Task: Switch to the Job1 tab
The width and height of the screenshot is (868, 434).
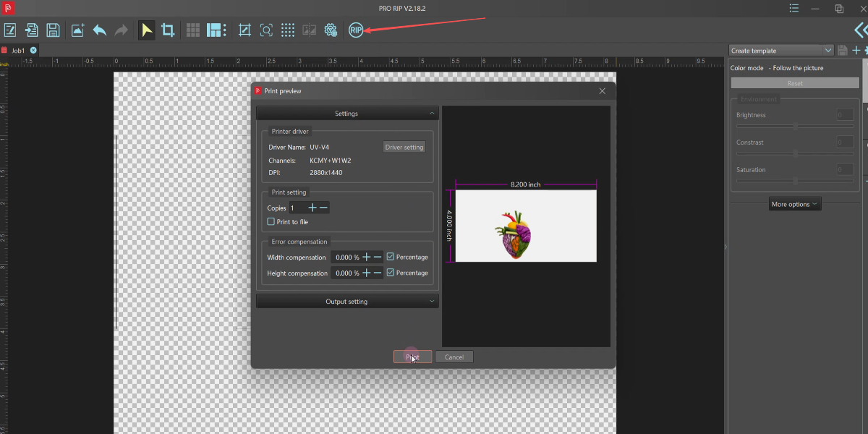Action: point(19,51)
